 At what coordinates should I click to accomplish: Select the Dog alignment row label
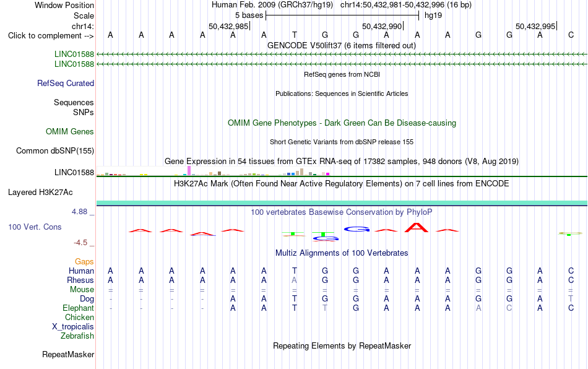[x=87, y=299]
